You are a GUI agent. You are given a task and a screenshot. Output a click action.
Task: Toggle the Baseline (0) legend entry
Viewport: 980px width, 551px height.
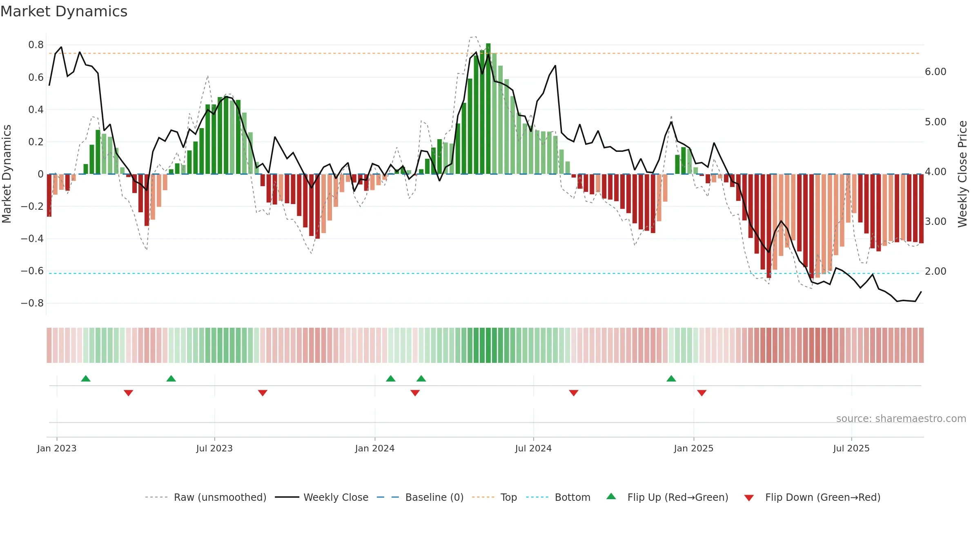coord(420,498)
